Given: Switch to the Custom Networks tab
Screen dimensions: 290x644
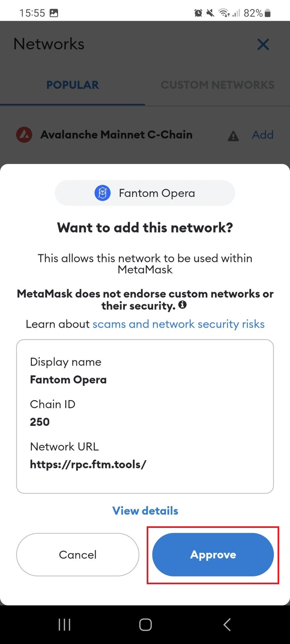Looking at the screenshot, I should pyautogui.click(x=217, y=85).
